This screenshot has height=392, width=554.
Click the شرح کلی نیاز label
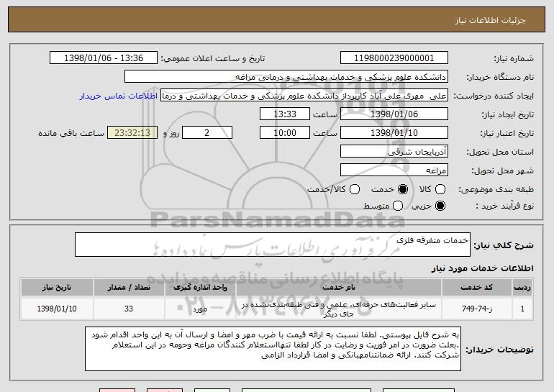504,245
